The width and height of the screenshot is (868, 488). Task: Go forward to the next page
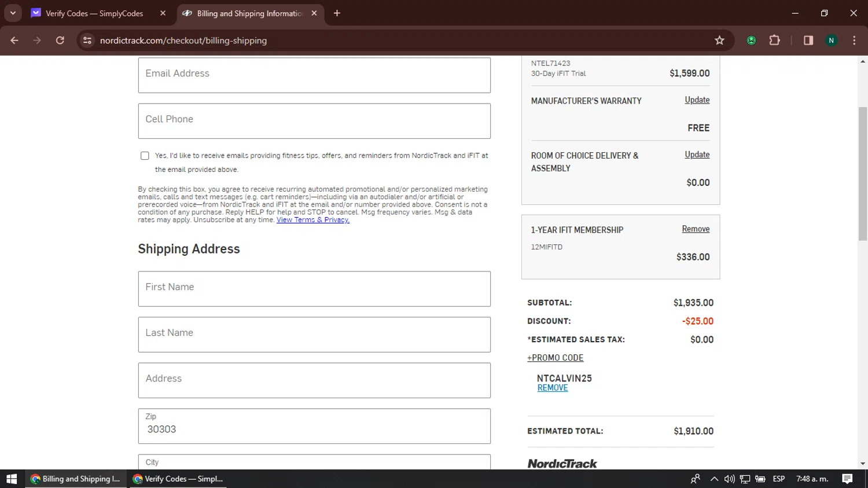pyautogui.click(x=37, y=41)
